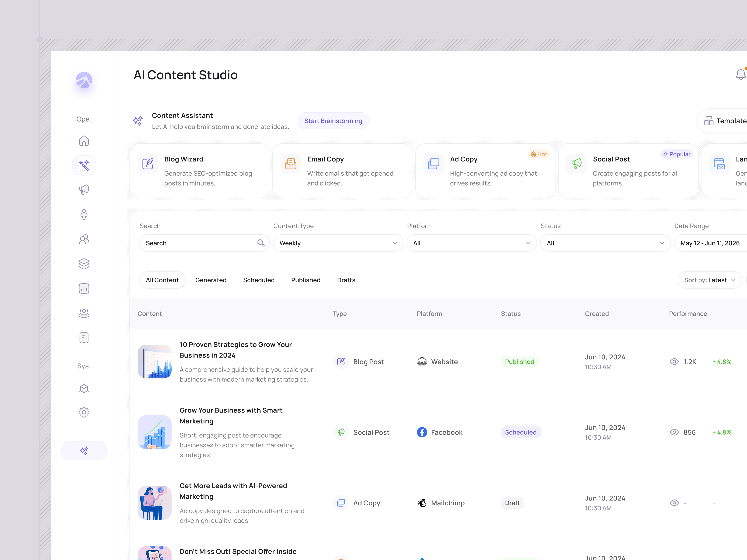This screenshot has height=560, width=747.
Task: Click the Content Assistant sparkle icon
Action: coord(138,120)
